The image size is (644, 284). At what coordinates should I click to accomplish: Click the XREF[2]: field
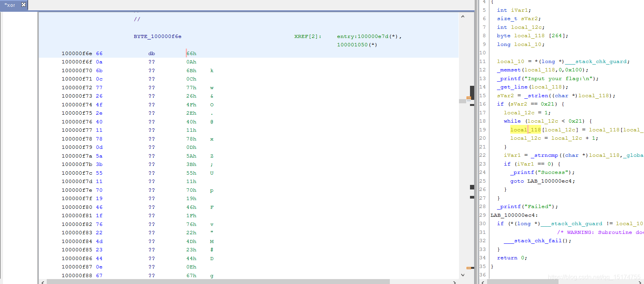point(307,36)
